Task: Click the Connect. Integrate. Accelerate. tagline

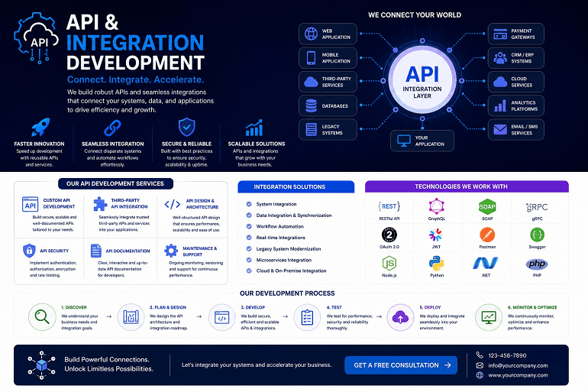Action: tap(135, 79)
